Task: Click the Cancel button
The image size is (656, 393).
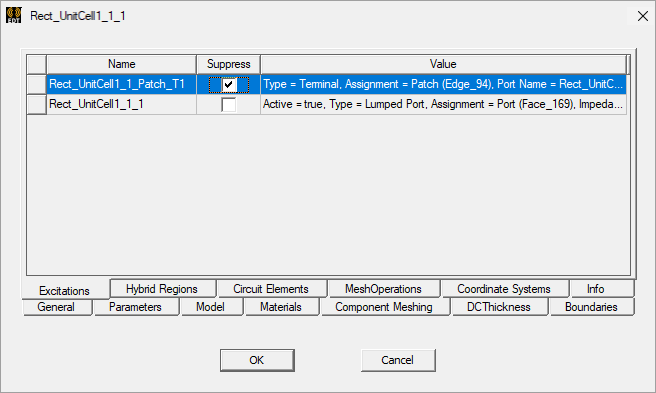Action: tap(397, 360)
